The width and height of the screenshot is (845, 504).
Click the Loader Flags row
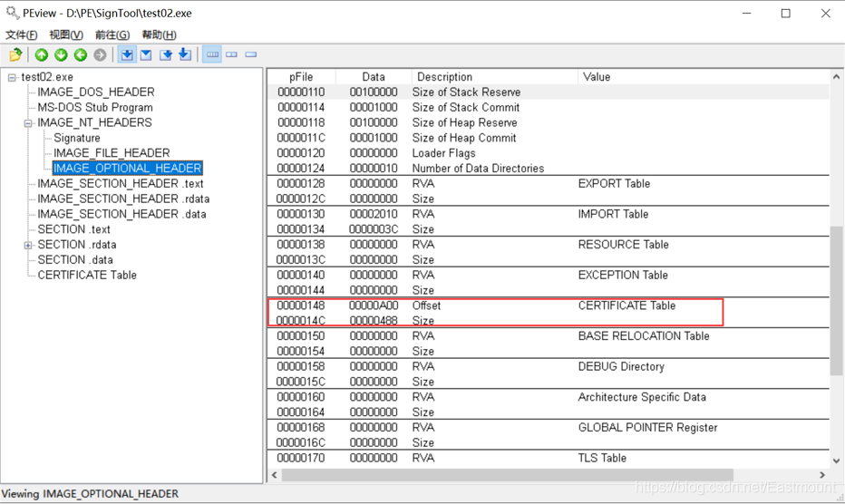tap(548, 153)
